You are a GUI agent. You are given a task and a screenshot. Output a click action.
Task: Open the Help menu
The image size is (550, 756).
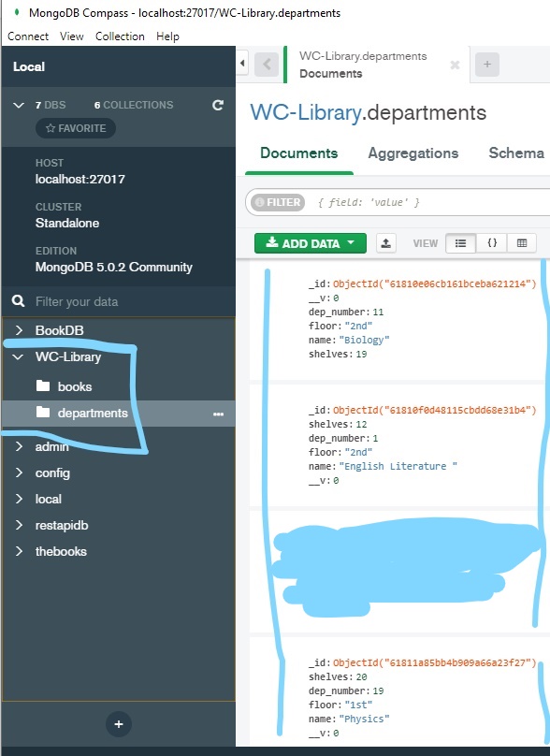click(x=167, y=36)
